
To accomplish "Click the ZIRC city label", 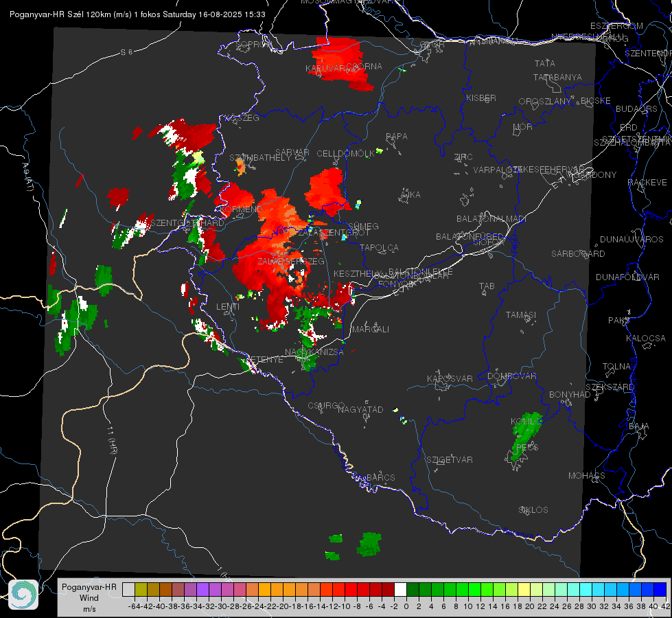I will [x=463, y=157].
